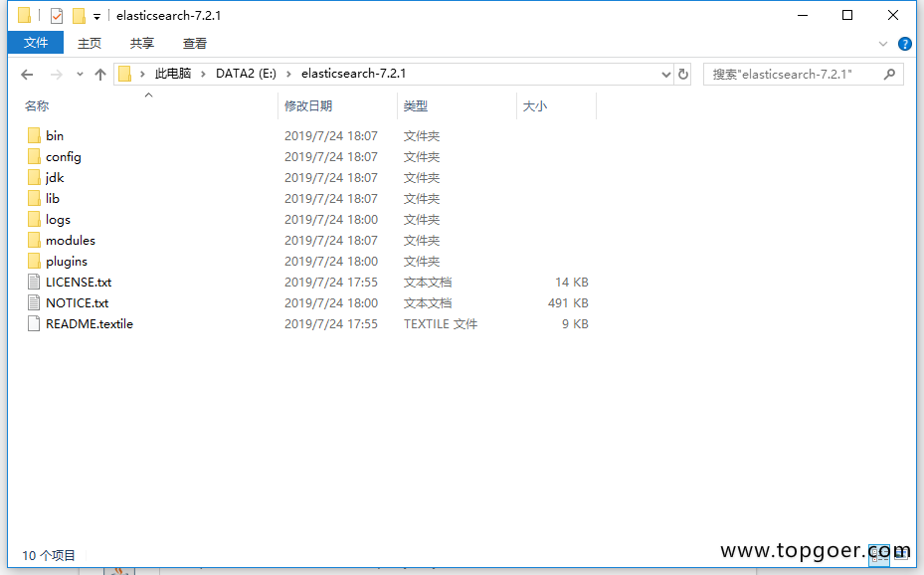Go back using the back arrow
Viewport: 924px width, 575px height.
tap(27, 74)
